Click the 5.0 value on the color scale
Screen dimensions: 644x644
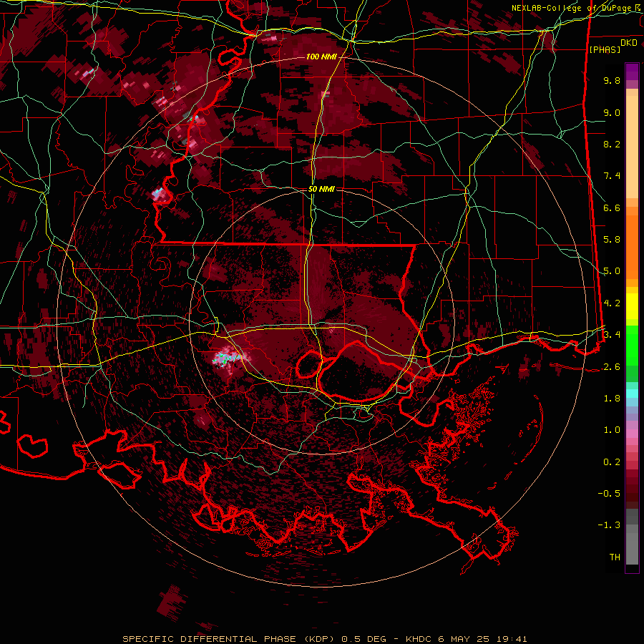click(612, 271)
